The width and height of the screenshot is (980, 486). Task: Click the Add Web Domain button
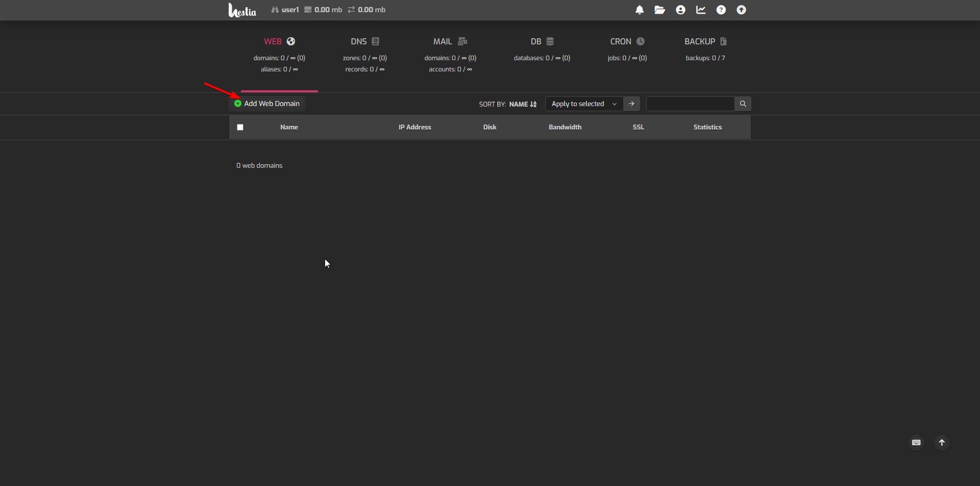pos(267,104)
